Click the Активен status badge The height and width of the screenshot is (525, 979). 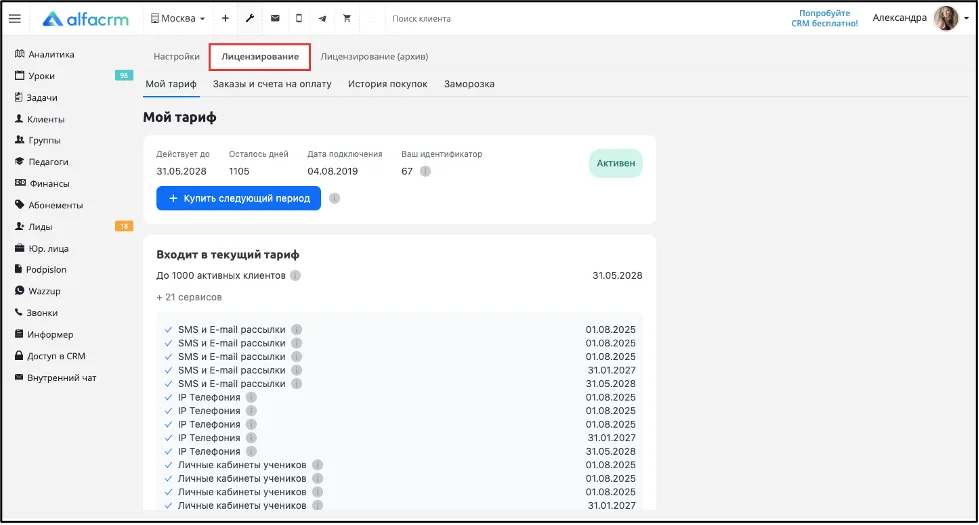[616, 163]
